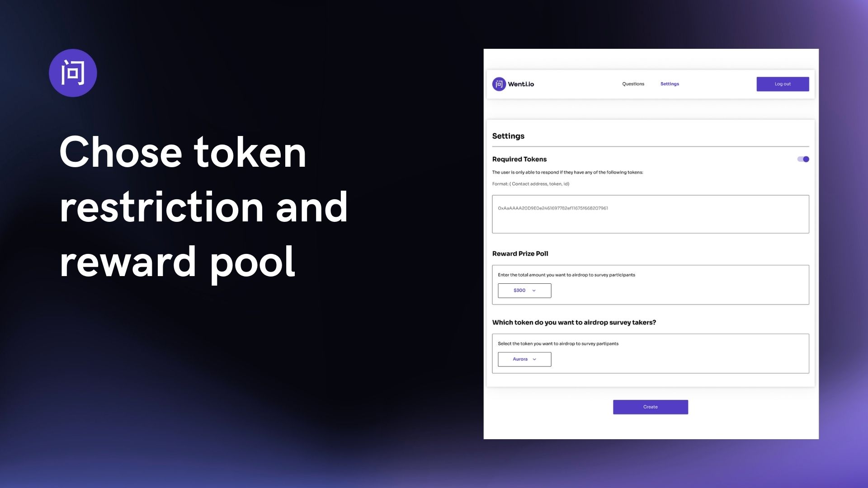Image resolution: width=868 pixels, height=488 pixels.
Task: Click the small Wenti.io logo icon in header
Action: (499, 84)
